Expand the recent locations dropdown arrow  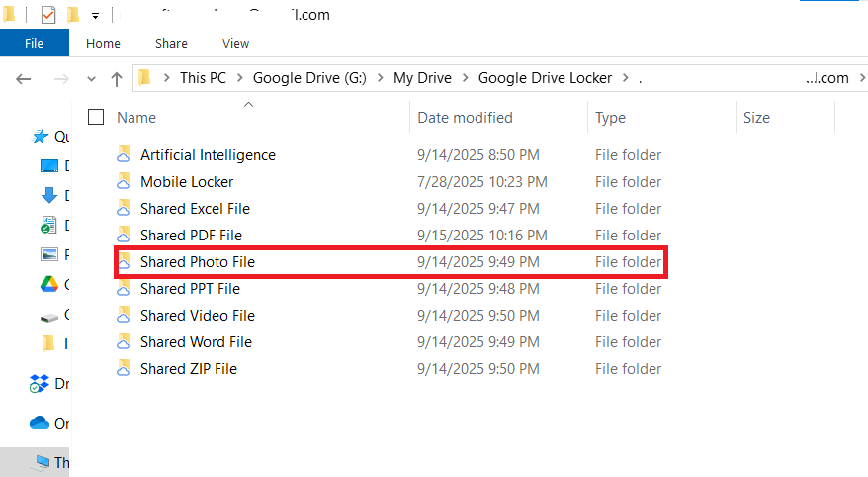[92, 78]
